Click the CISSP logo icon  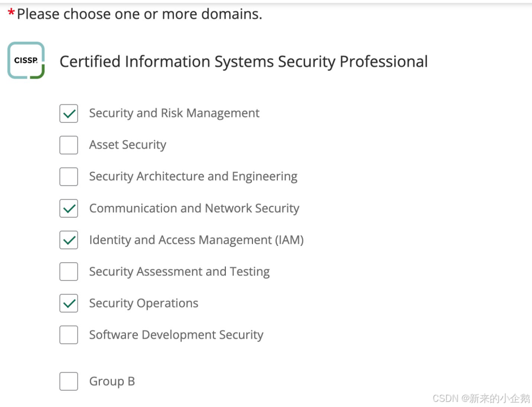click(x=26, y=60)
